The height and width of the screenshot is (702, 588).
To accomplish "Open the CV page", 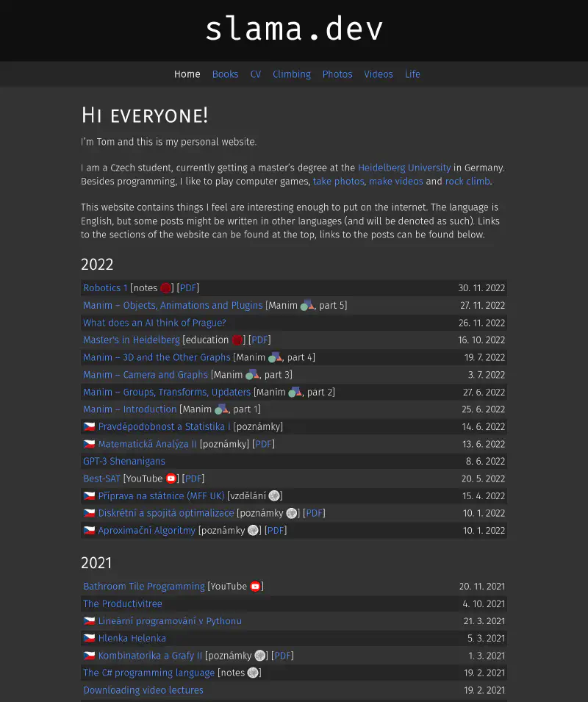I will (255, 74).
